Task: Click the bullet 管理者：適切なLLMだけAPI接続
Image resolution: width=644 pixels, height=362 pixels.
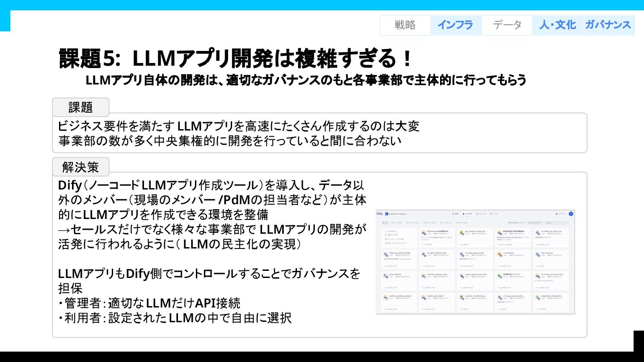Action: coord(149,303)
